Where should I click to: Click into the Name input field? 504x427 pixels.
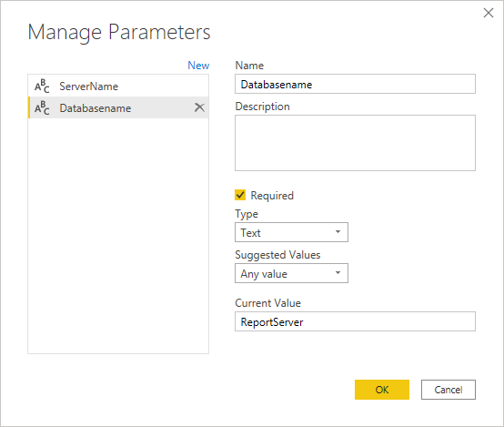pos(355,84)
